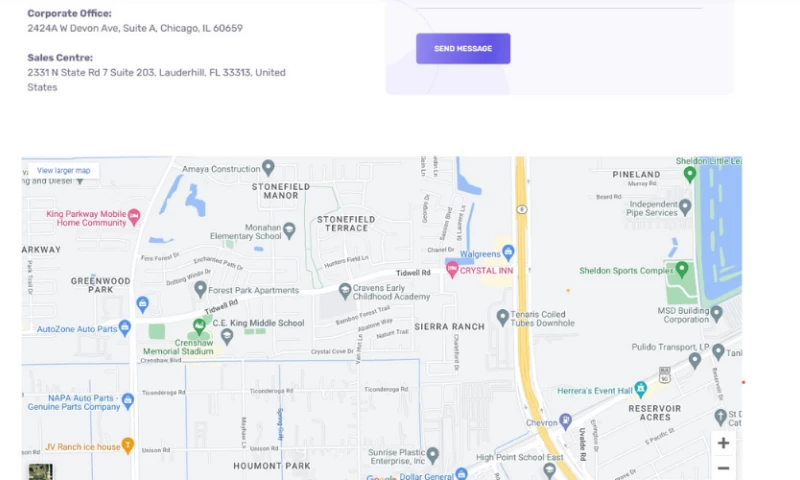Click the Herrera's Event Hall pin
The image size is (800, 480).
click(640, 389)
